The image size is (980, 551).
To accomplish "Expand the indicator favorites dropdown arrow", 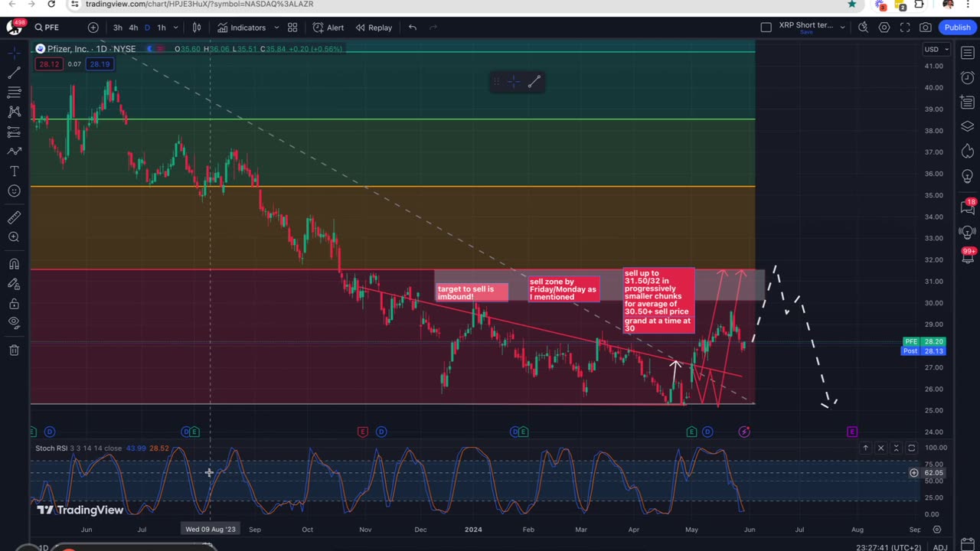I will pos(276,28).
